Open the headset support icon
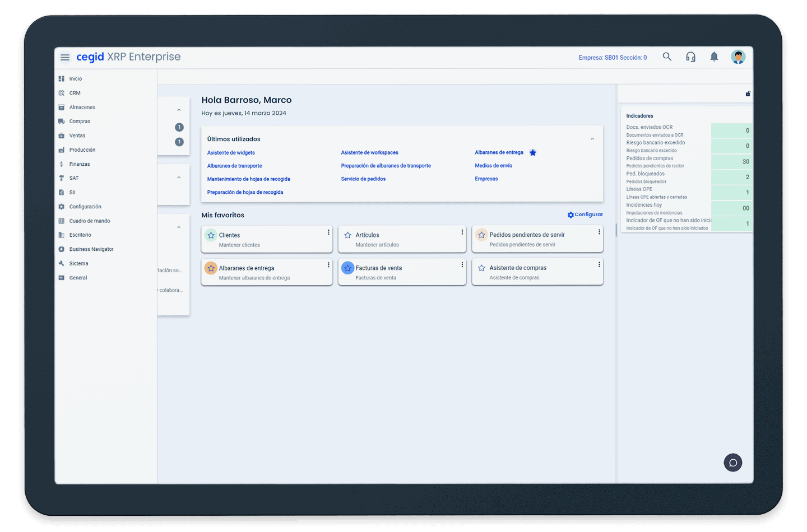807x532 pixels. pyautogui.click(x=690, y=57)
